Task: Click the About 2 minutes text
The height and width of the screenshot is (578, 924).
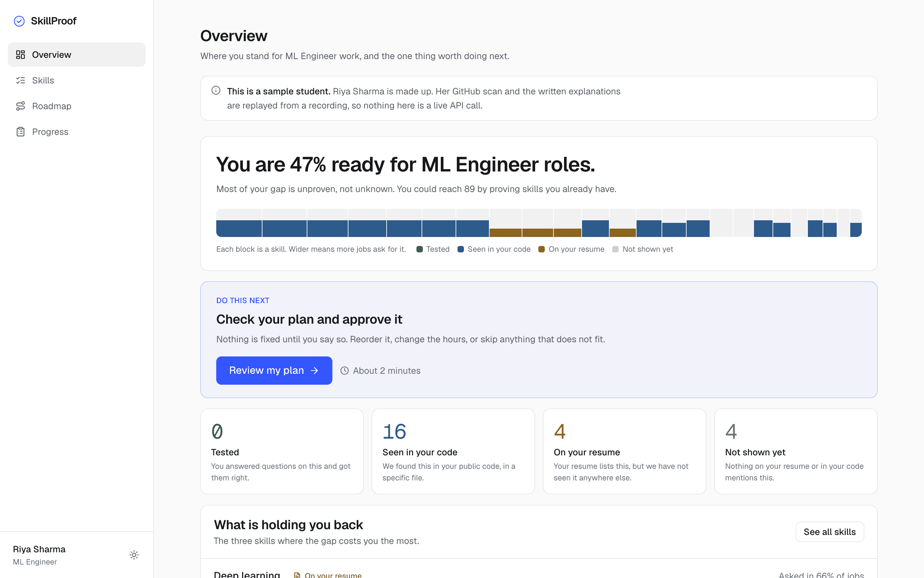Action: coord(387,371)
